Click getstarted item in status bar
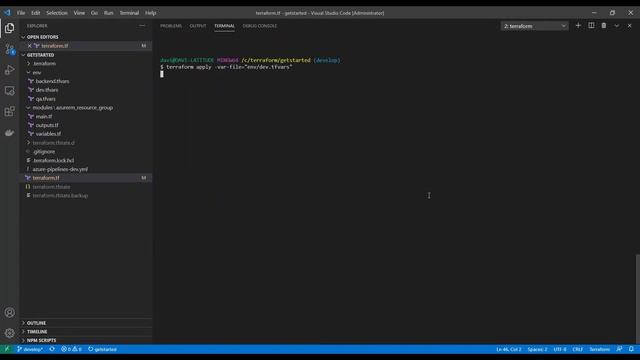640x360 pixels. tap(102, 349)
